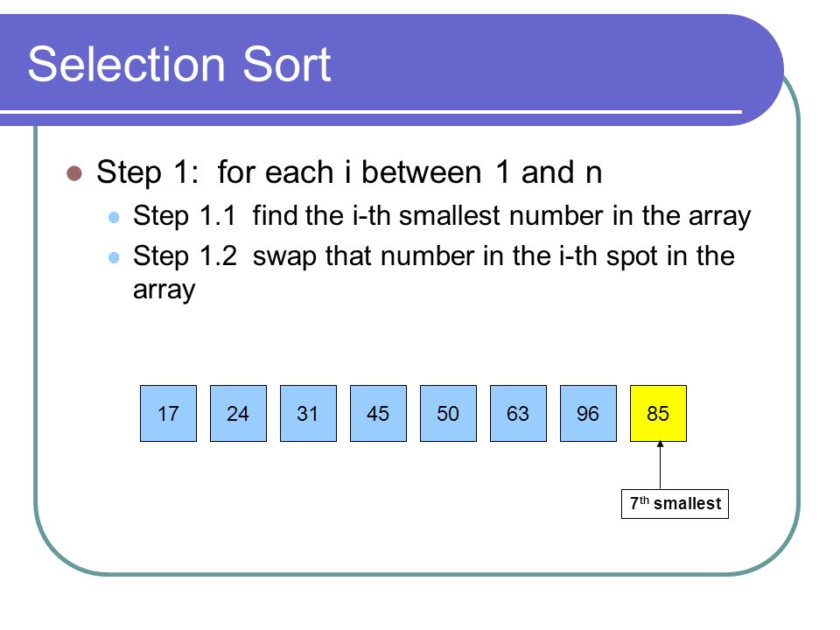Select the blue box labeled 24
Image resolution: width=840 pixels, height=630 pixels.
[x=238, y=413]
